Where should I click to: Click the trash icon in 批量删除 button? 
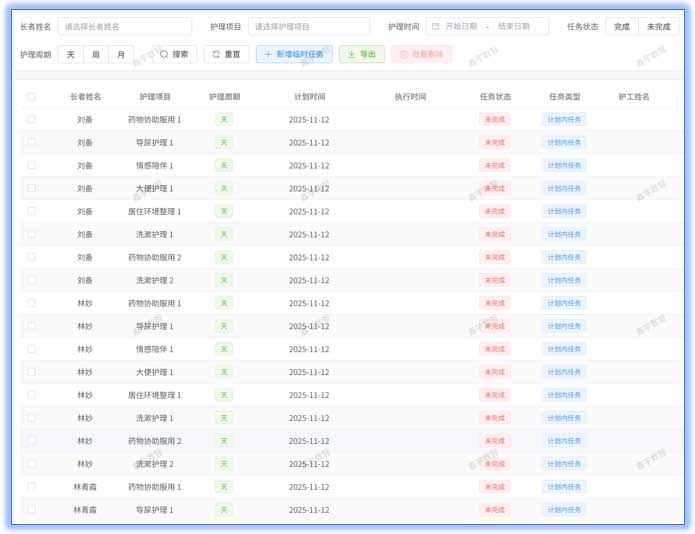pos(403,54)
